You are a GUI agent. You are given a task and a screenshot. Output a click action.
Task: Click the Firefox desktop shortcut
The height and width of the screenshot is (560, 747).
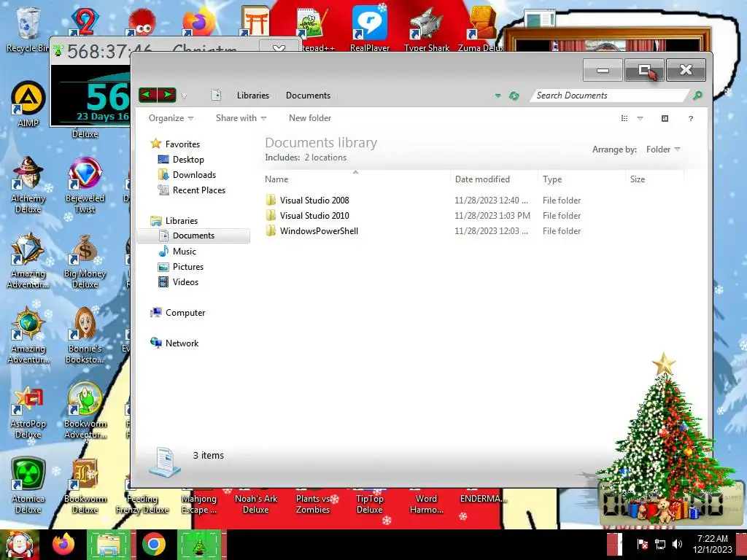[198, 21]
